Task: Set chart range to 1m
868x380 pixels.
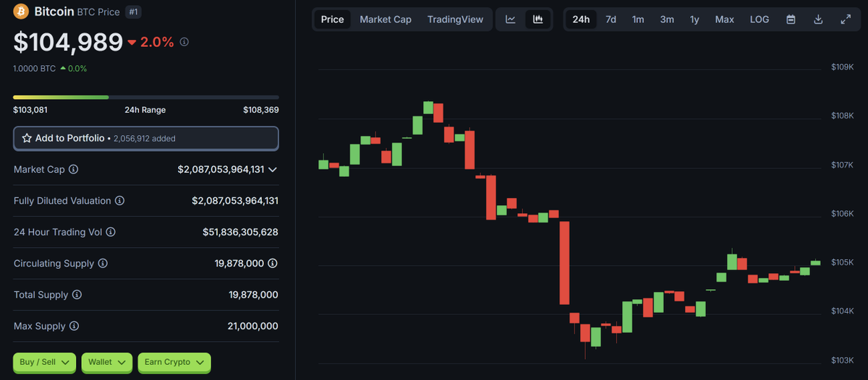Action: (638, 20)
